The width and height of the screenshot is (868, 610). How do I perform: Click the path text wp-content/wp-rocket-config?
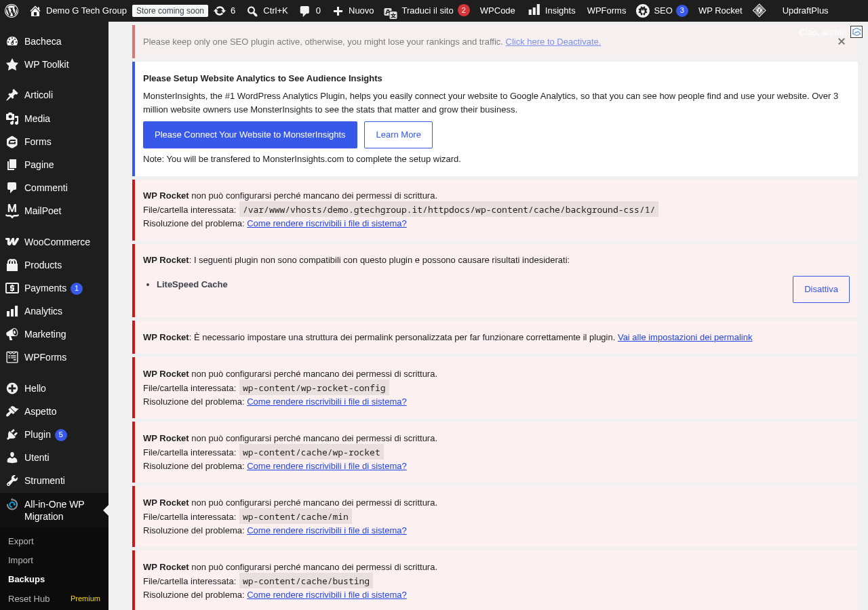[314, 388]
